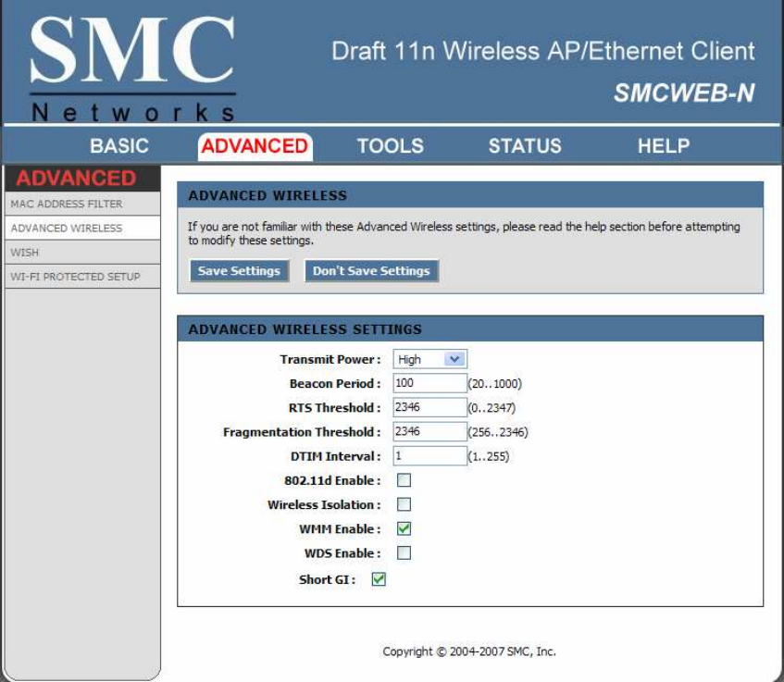Open the HELP tab
The image size is (784, 682).
click(664, 146)
